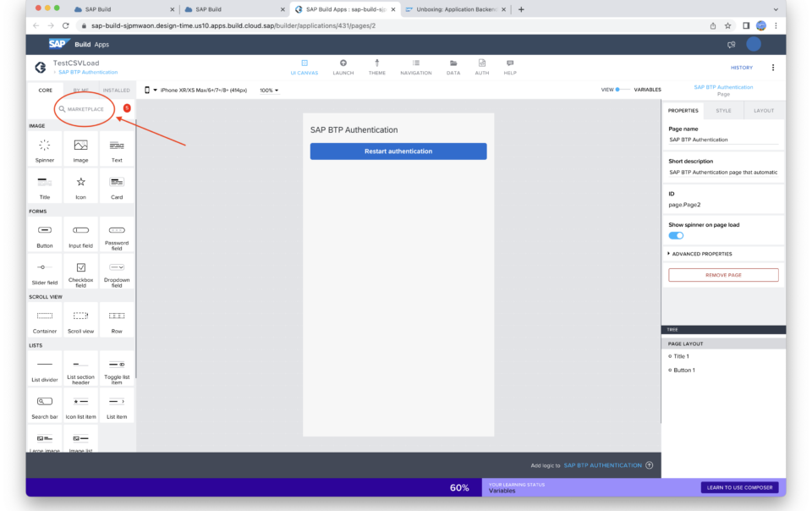
Task: Bookmark this page with star icon
Action: [727, 25]
